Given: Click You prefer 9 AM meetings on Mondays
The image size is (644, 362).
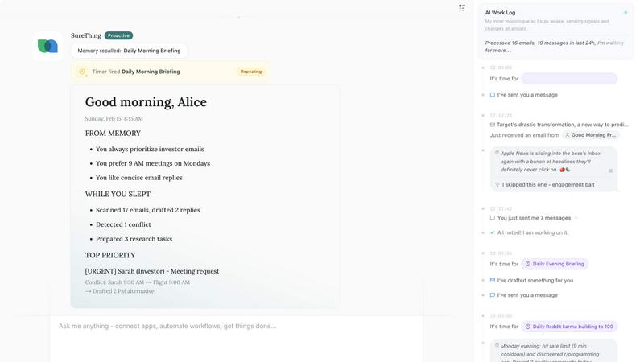Looking at the screenshot, I should [153, 163].
